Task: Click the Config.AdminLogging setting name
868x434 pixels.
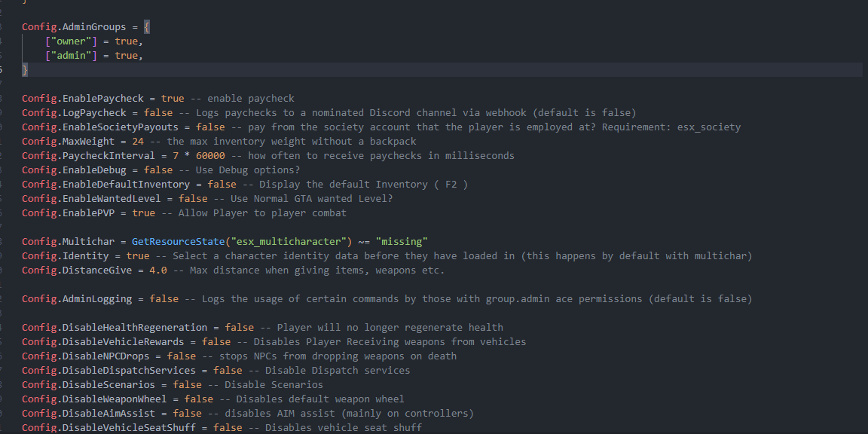Action: (77, 298)
